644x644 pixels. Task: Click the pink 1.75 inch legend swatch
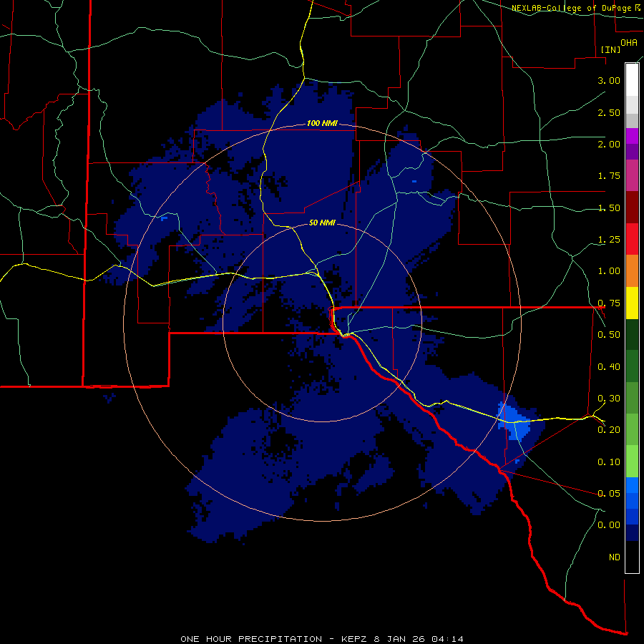[632, 175]
